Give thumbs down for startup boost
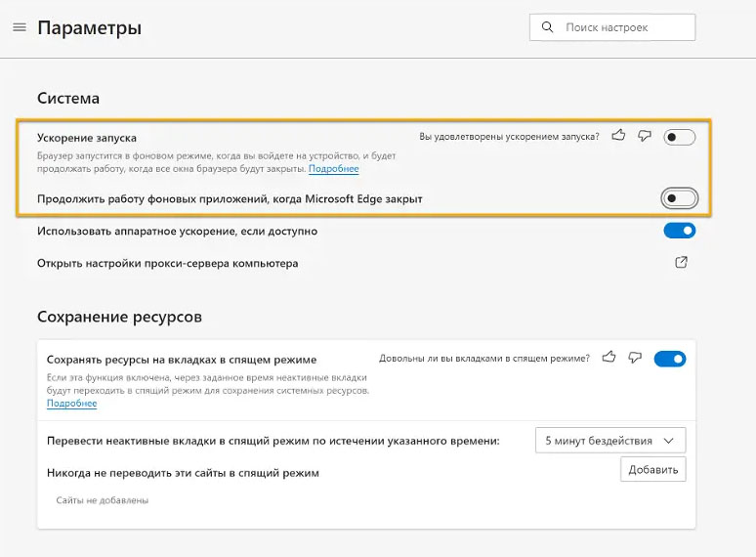The width and height of the screenshot is (756, 557). point(645,136)
